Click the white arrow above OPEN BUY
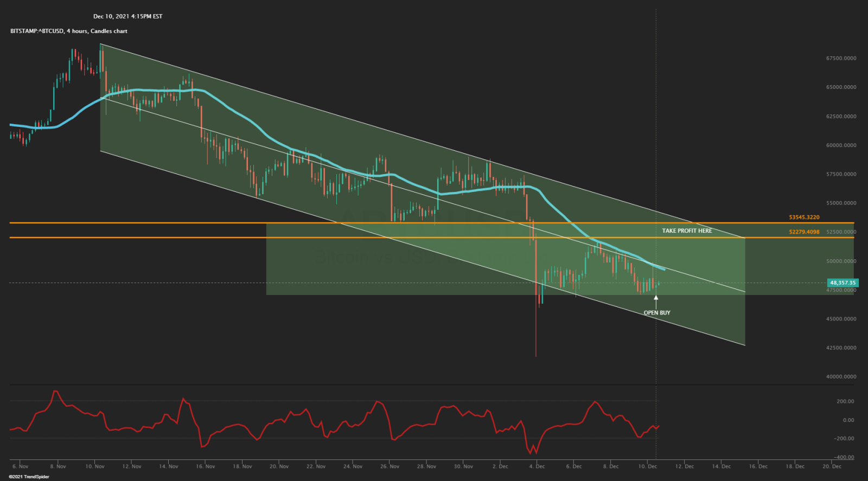 click(x=656, y=302)
